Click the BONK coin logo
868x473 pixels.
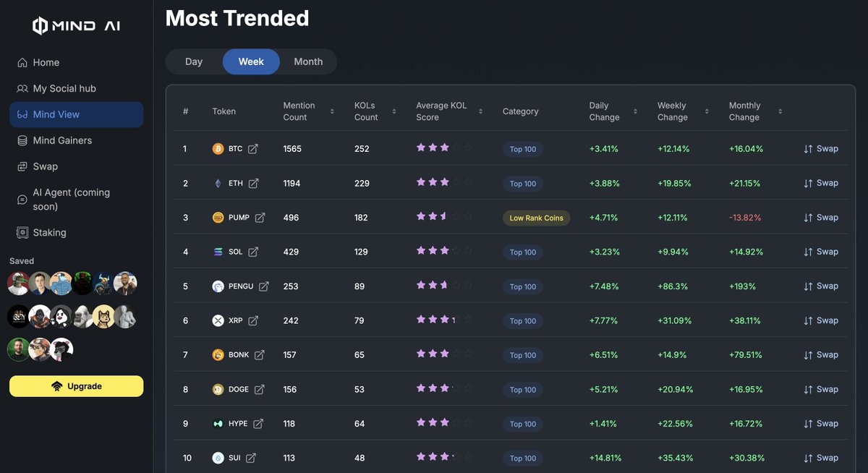pyautogui.click(x=218, y=355)
